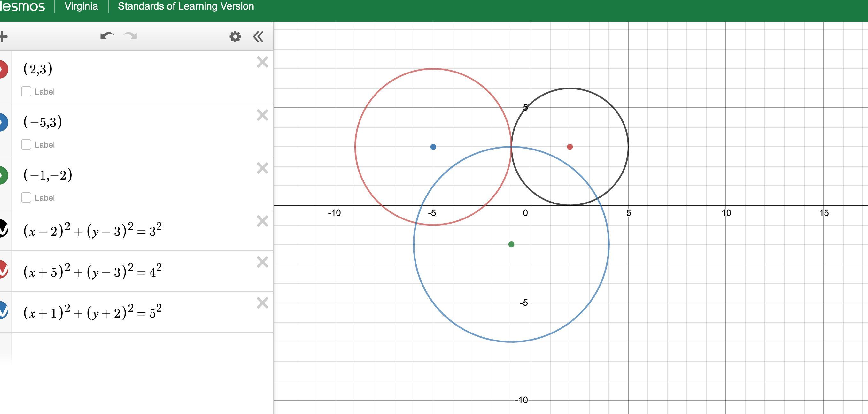Hide the black circle equation graph
The image size is (868, 414).
(x=3, y=229)
